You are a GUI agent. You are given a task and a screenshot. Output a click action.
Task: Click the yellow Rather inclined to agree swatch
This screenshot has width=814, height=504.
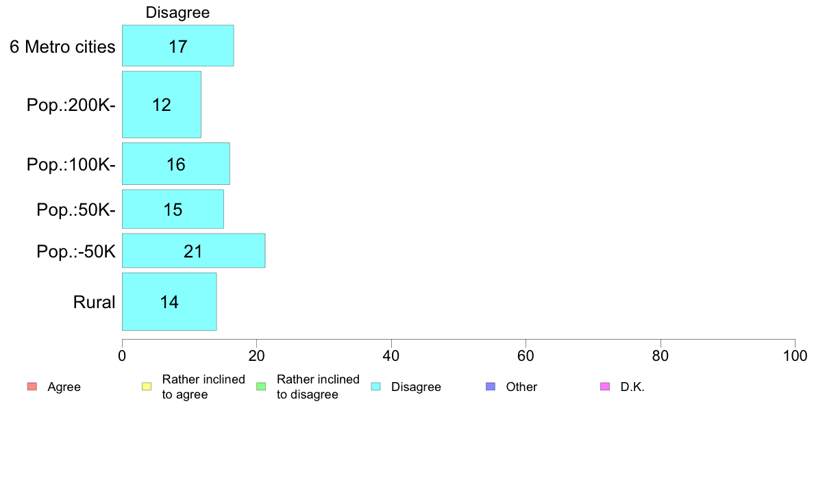point(146,387)
